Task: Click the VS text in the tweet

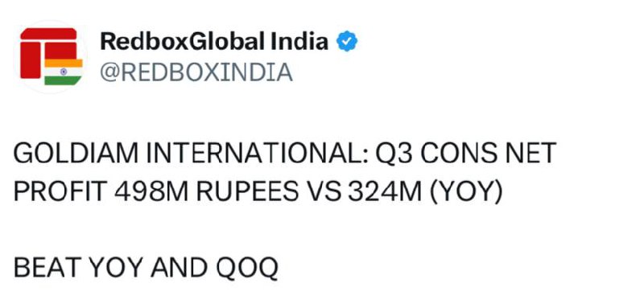Action: click(x=324, y=192)
